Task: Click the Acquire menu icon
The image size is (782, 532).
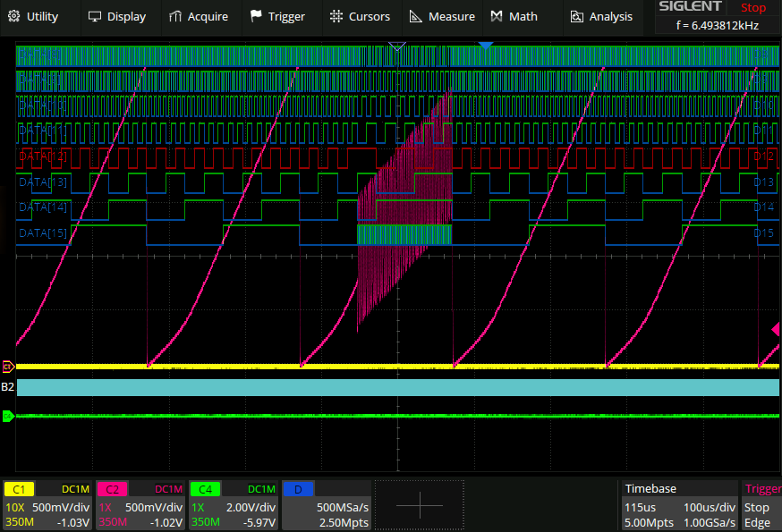Action: coord(176,16)
